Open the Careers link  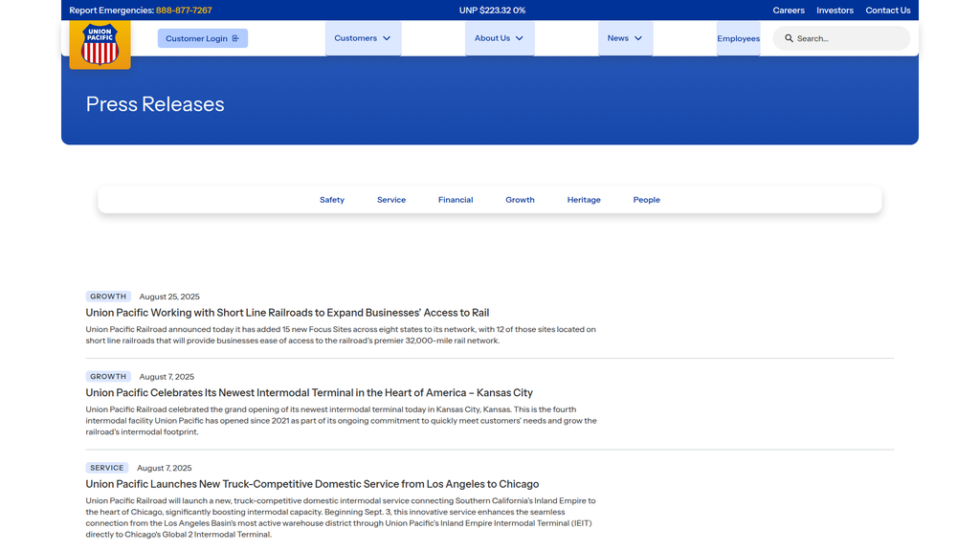coord(789,10)
